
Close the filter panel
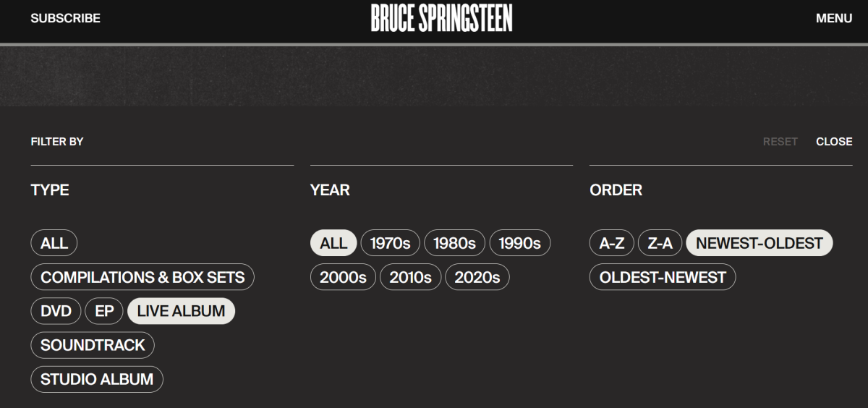coord(833,142)
